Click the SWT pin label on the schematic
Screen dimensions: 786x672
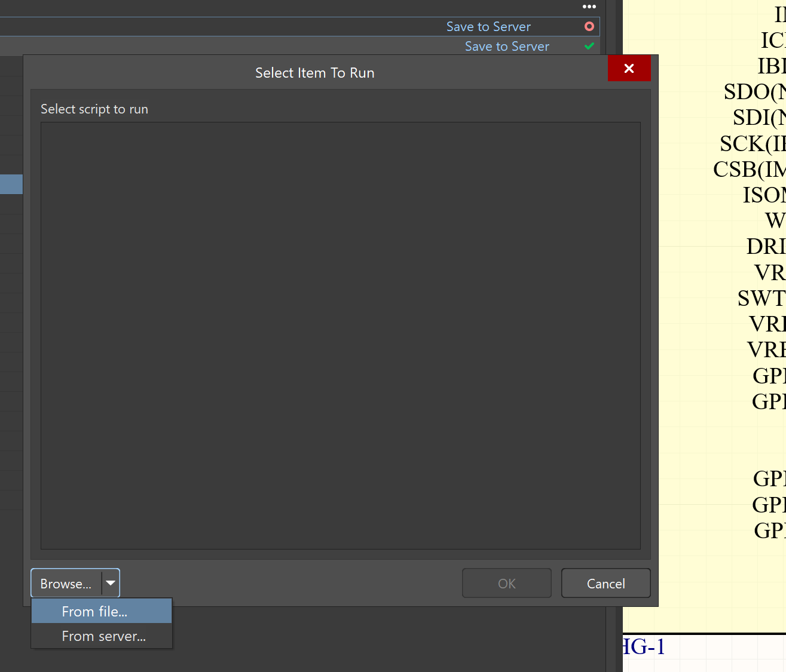[761, 298]
